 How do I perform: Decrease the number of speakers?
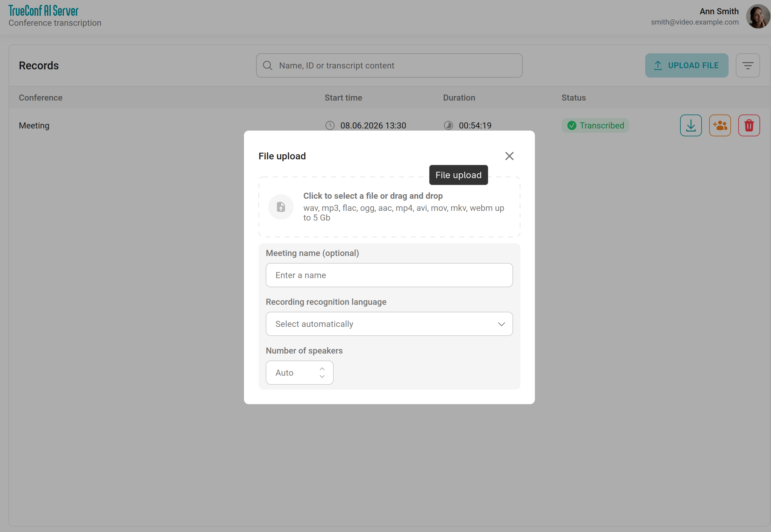pyautogui.click(x=322, y=376)
